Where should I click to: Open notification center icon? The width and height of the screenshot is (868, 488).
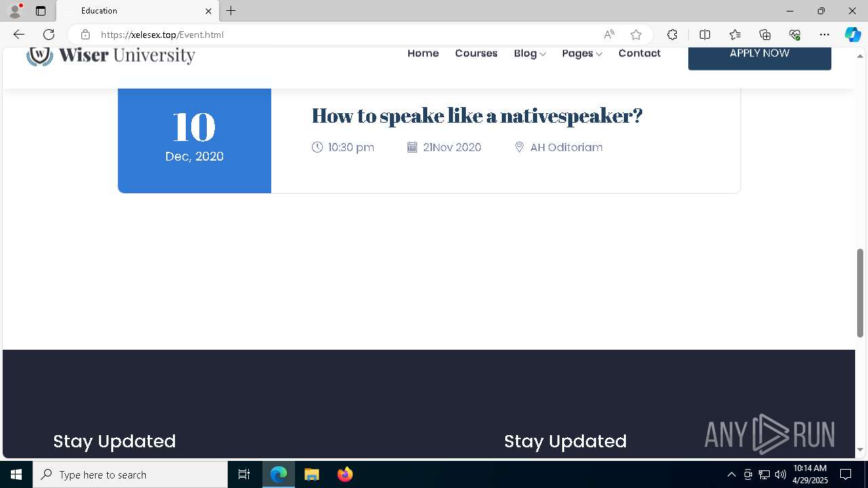pyautogui.click(x=846, y=474)
